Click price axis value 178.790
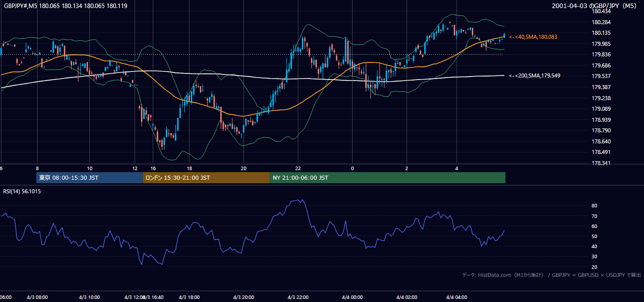644x302 pixels. [602, 130]
